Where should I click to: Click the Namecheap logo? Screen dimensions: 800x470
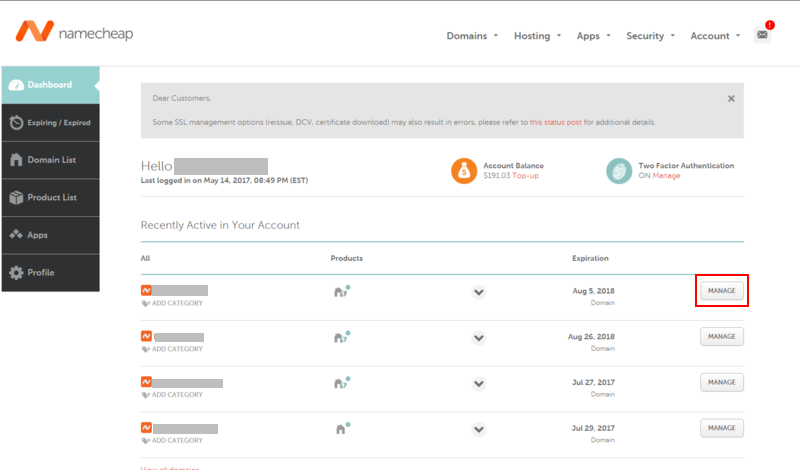tap(73, 33)
